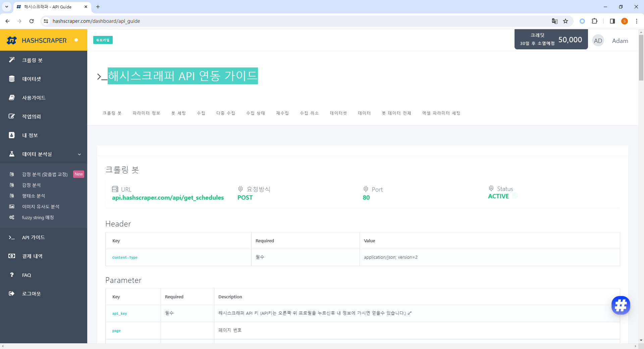Screen dimensions: 644x349
Task: Jump to the 다중 수집 section tab
Action: pos(226,113)
